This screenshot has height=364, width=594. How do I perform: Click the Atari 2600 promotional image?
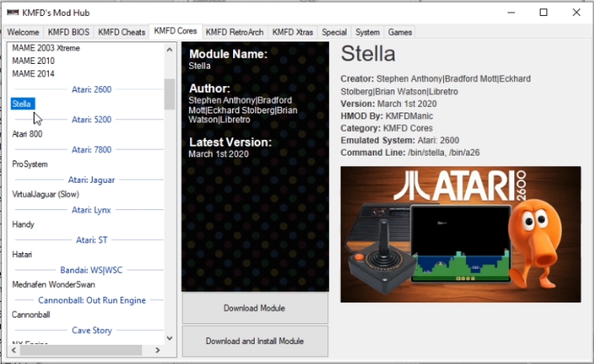point(461,234)
